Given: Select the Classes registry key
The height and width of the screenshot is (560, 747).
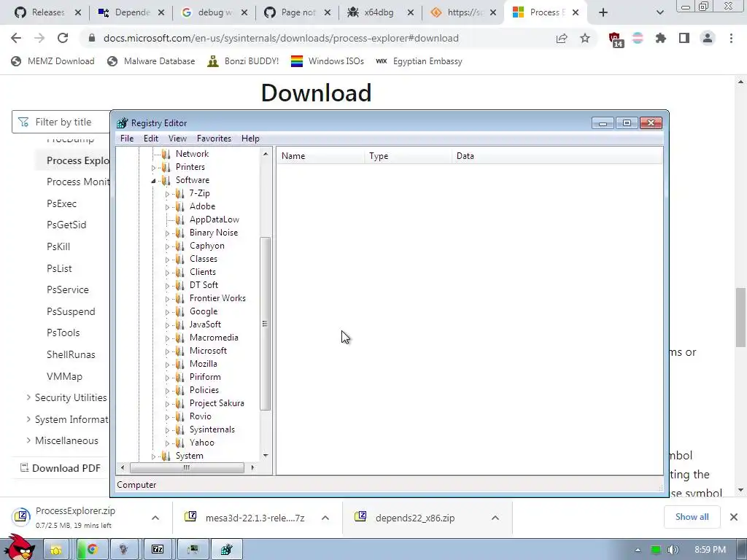Looking at the screenshot, I should pos(204,259).
